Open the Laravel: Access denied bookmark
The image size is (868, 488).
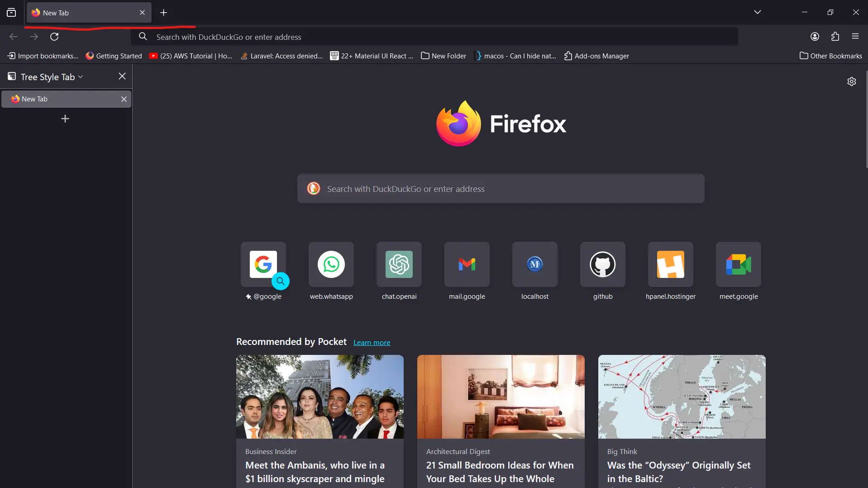281,56
